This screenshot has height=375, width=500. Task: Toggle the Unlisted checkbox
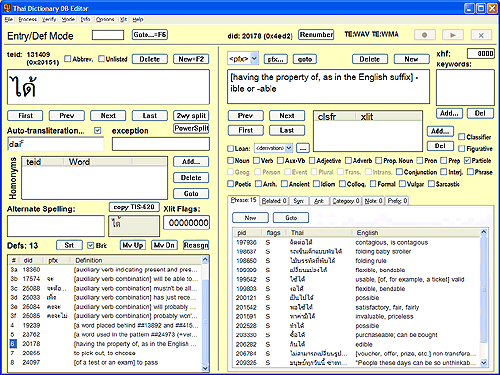pyautogui.click(x=101, y=59)
